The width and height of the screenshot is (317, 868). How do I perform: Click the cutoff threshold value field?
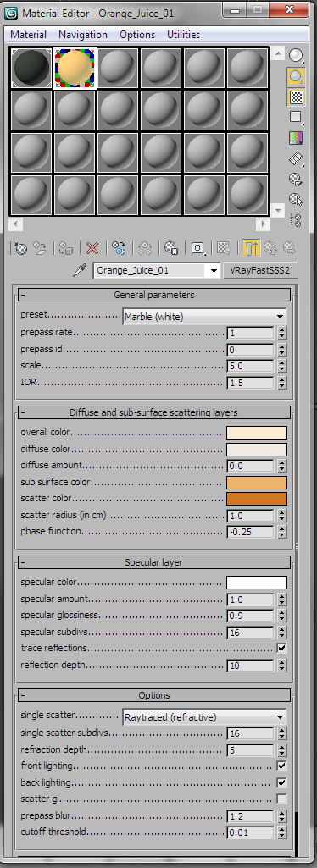(x=251, y=832)
